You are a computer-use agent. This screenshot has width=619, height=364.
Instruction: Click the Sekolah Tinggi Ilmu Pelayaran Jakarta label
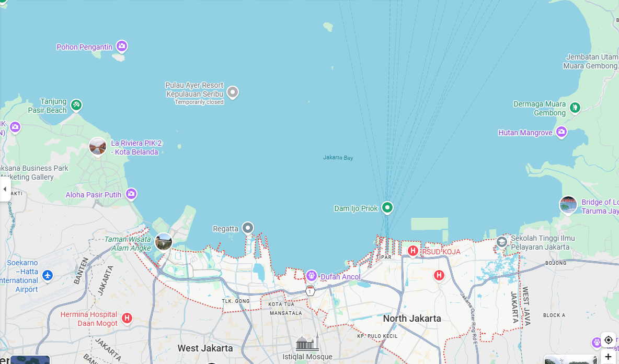[543, 242]
